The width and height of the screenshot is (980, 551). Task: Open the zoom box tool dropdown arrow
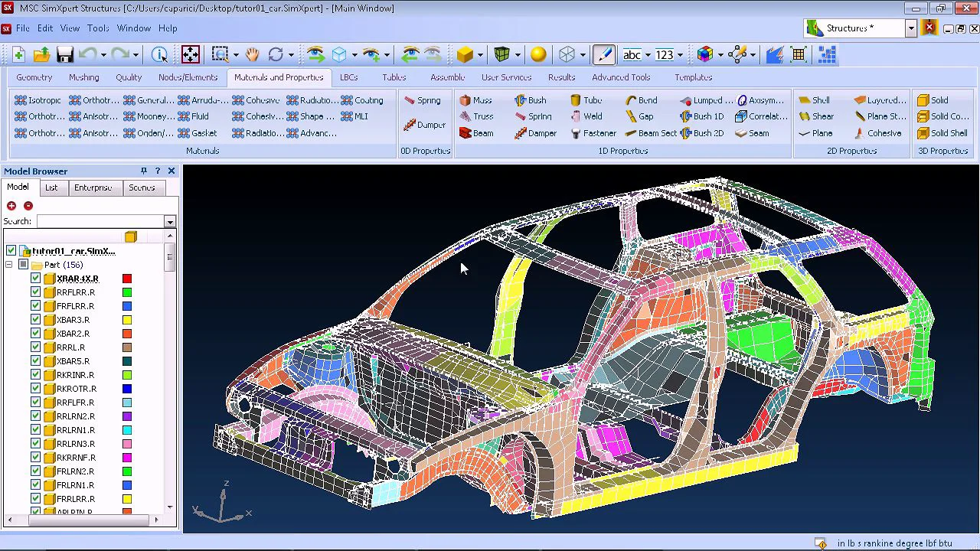click(x=236, y=54)
